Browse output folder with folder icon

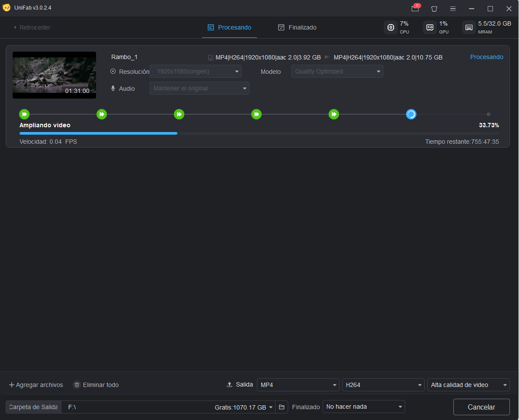pos(282,407)
